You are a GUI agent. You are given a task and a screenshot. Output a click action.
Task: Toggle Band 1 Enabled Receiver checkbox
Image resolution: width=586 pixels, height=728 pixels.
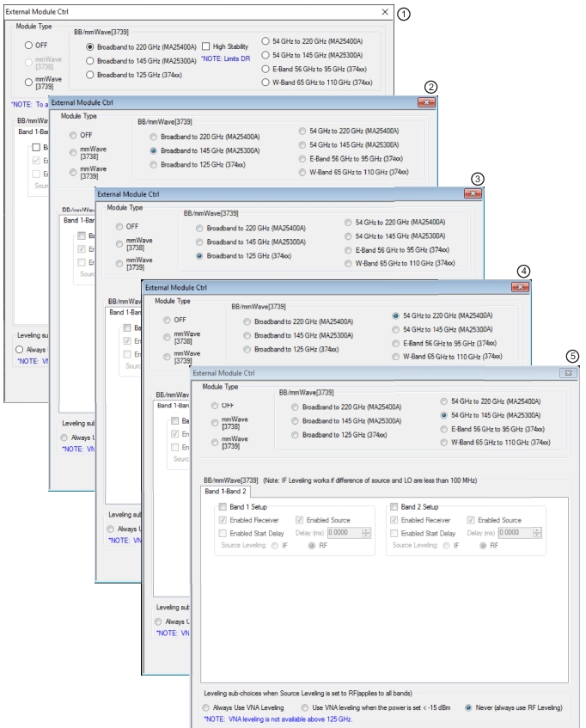pos(223,521)
